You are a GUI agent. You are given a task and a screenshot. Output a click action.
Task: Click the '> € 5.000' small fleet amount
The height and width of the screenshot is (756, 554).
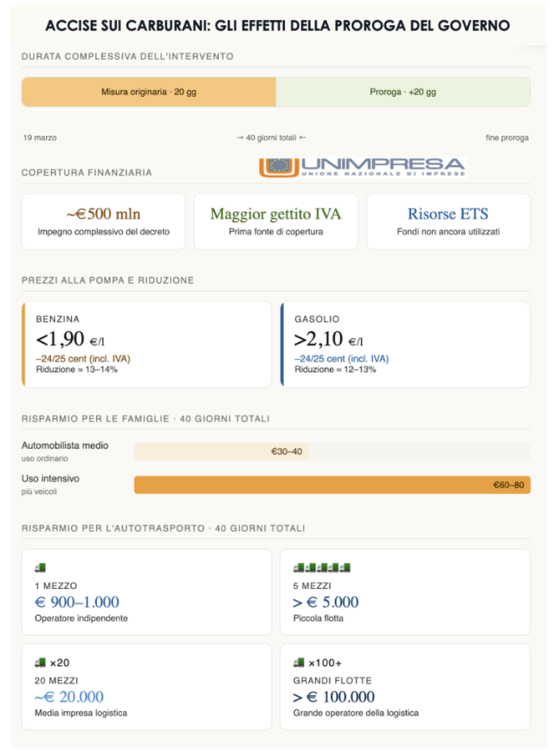[325, 602]
